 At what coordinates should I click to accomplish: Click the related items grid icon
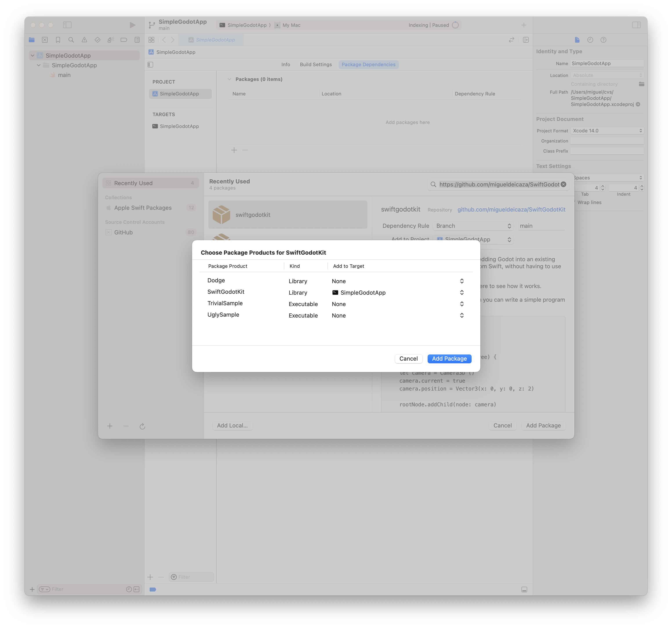coord(151,40)
